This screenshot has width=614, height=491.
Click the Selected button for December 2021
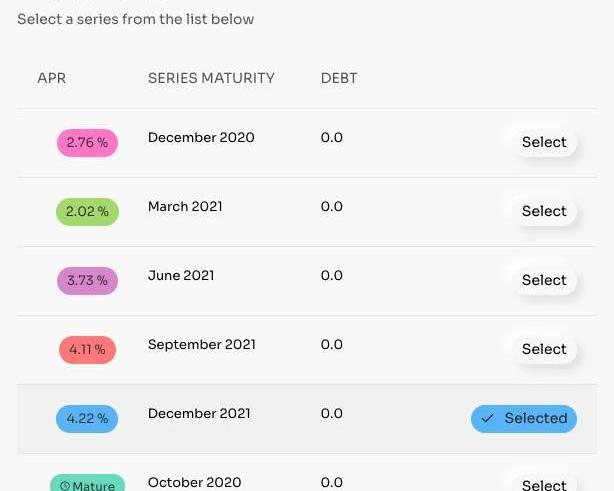click(x=524, y=418)
